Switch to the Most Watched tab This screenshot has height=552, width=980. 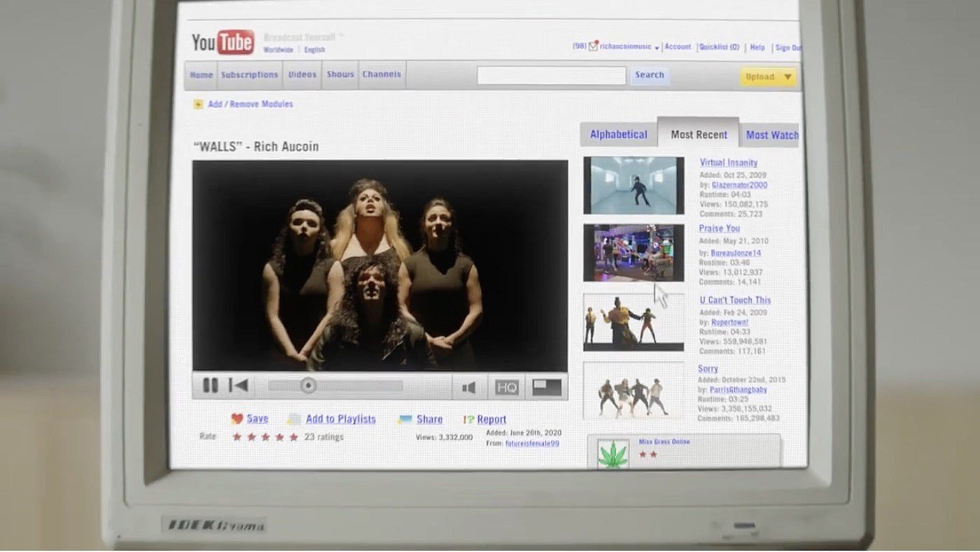pyautogui.click(x=771, y=135)
